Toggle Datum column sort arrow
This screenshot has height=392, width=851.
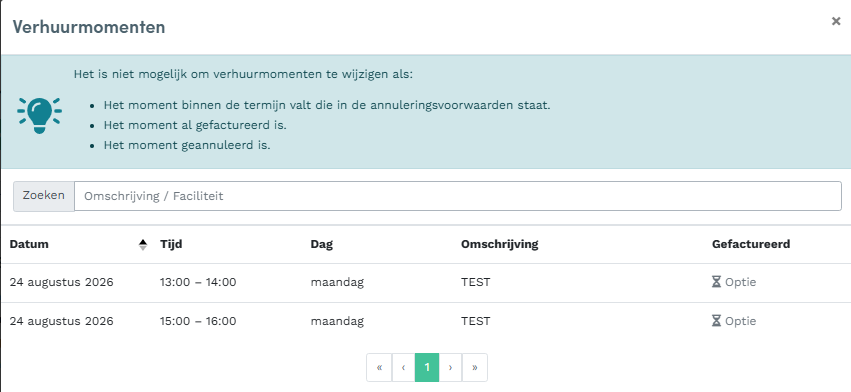[143, 244]
